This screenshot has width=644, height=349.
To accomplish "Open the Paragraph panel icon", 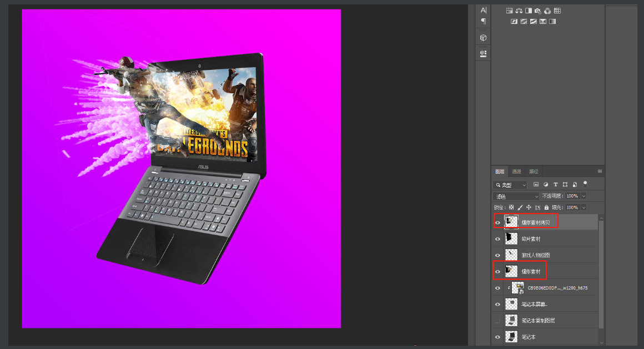I will coord(484,21).
